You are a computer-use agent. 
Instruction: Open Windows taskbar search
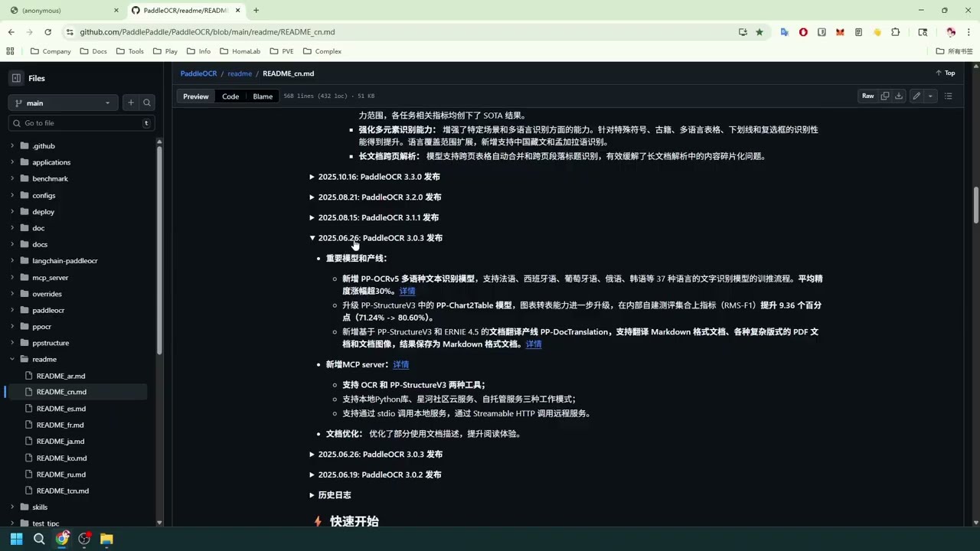pyautogui.click(x=39, y=539)
